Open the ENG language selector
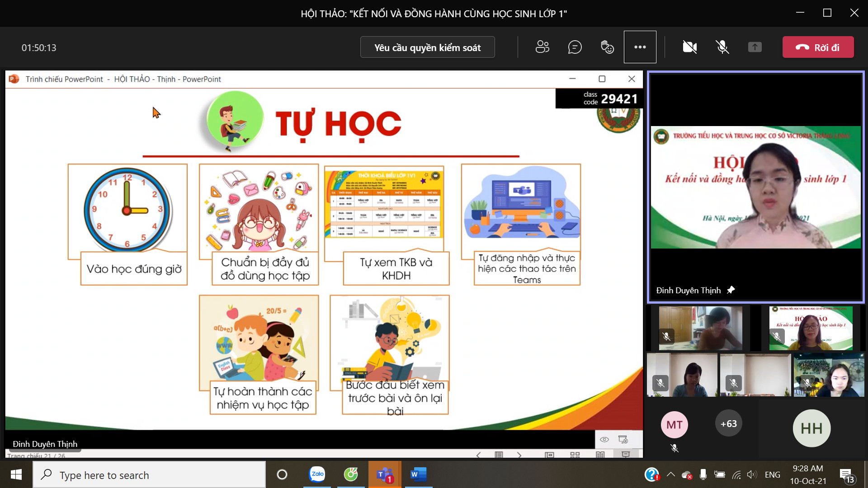Image resolution: width=868 pixels, height=488 pixels. [772, 474]
